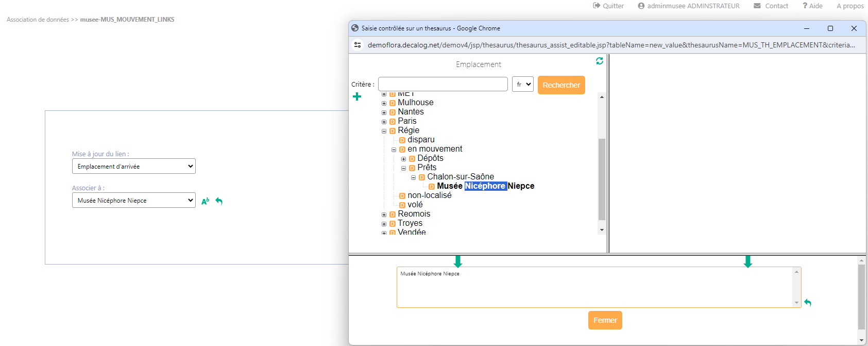868x346 pixels.
Task: Click the Quitter menu item
Action: [x=608, y=6]
